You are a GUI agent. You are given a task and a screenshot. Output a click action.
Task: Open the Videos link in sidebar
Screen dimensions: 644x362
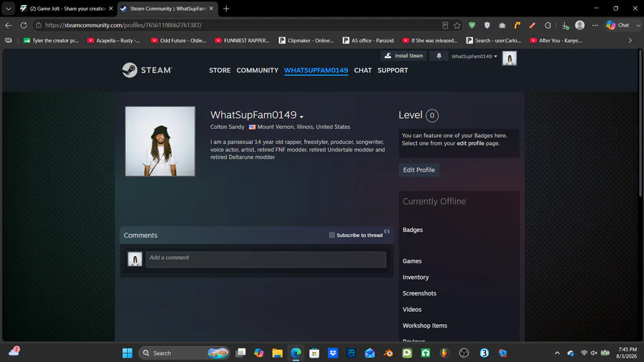pyautogui.click(x=412, y=310)
